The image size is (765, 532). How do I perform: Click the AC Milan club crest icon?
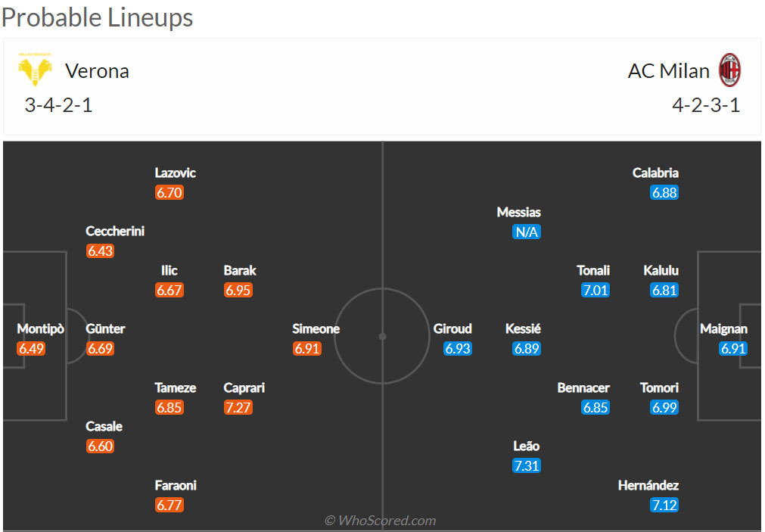(x=729, y=70)
